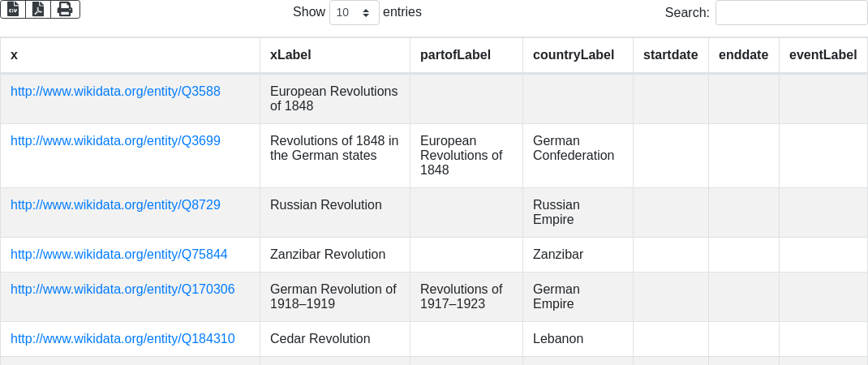Sort by countryLabel column header
The image size is (868, 365).
pyautogui.click(x=573, y=55)
